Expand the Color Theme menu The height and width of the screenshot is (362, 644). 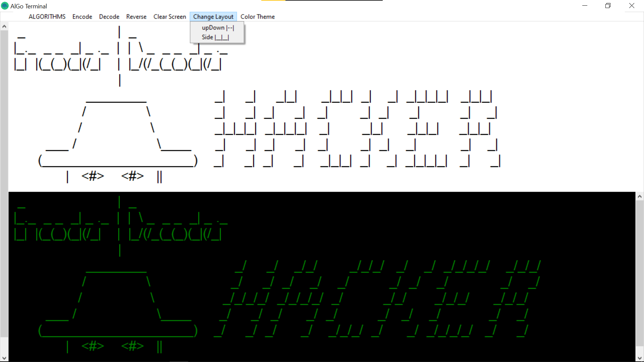click(x=257, y=17)
